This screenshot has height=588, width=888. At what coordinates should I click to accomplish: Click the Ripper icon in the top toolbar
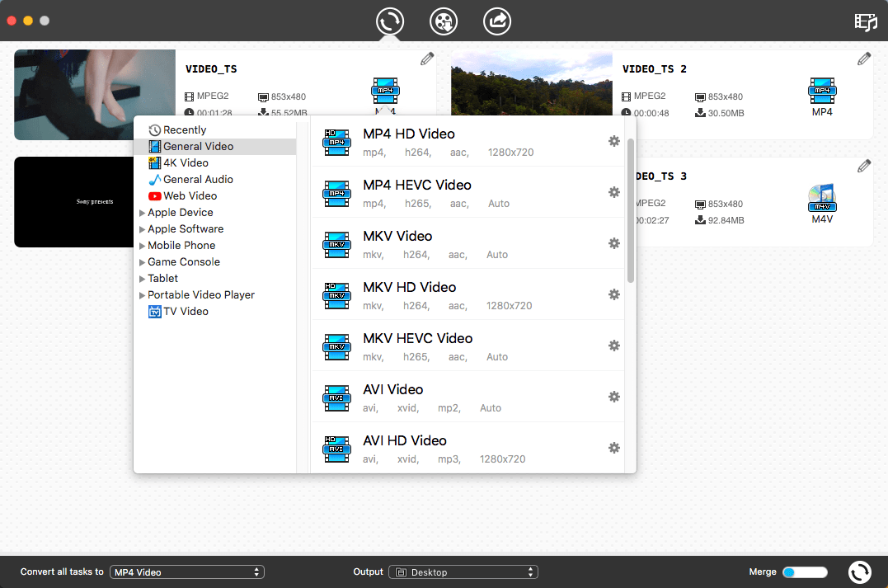(x=443, y=21)
